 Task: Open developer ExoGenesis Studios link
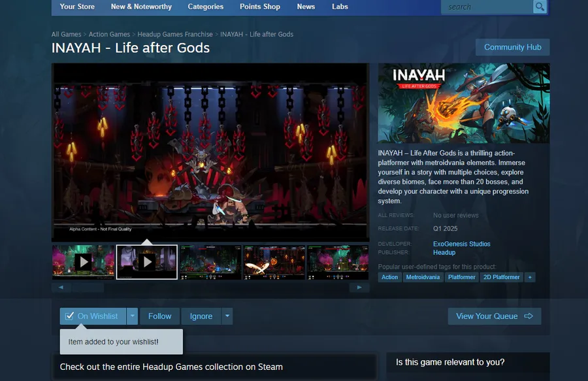[x=462, y=244]
